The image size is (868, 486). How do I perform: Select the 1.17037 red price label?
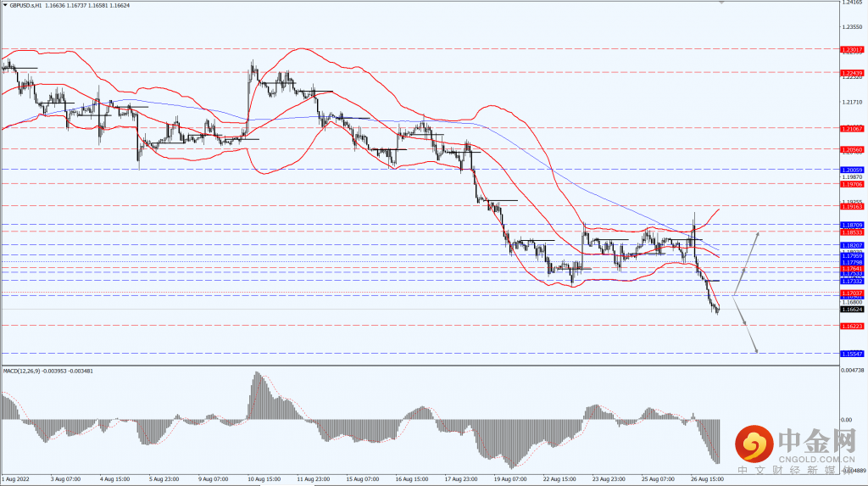tap(852, 293)
